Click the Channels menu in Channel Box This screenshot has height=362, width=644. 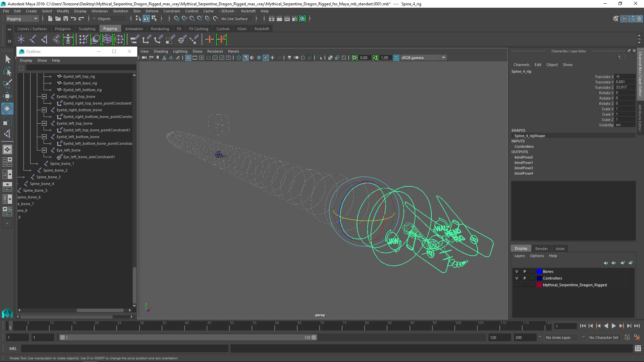pos(521,65)
